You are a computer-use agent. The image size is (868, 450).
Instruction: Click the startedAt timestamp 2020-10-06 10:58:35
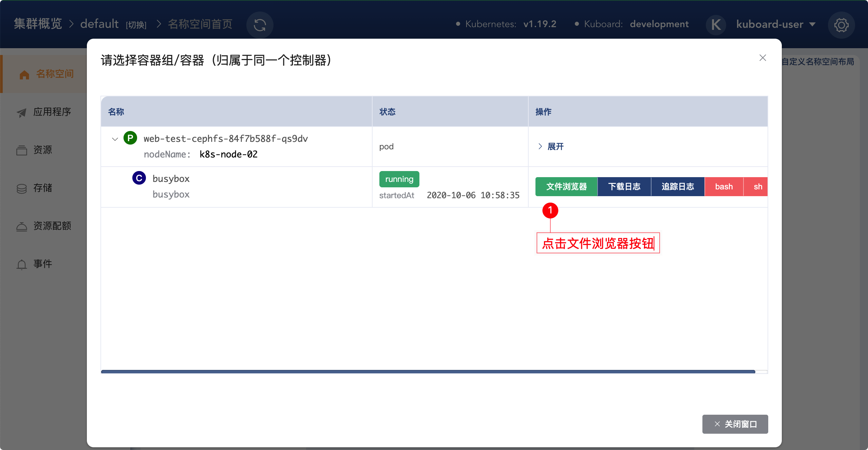(473, 195)
